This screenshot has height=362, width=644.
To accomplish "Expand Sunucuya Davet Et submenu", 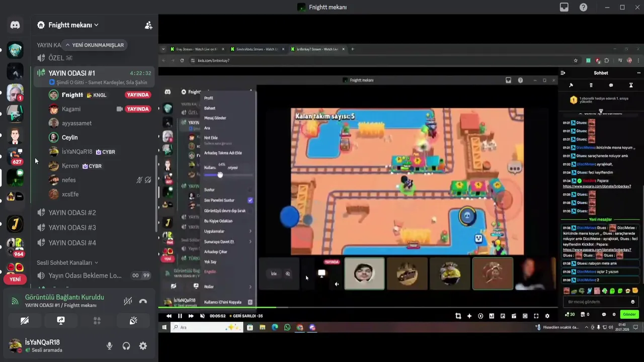I will pos(228,241).
